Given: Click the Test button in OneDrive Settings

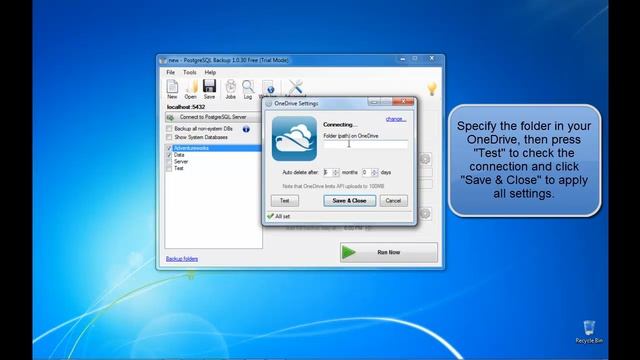Looking at the screenshot, I should pos(284,200).
